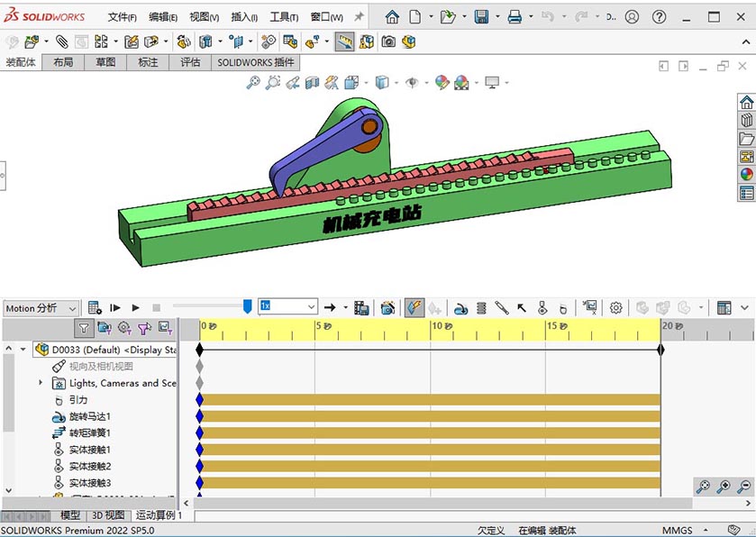The width and height of the screenshot is (756, 537).
Task: Add a Spring to the study
Action: 481,307
